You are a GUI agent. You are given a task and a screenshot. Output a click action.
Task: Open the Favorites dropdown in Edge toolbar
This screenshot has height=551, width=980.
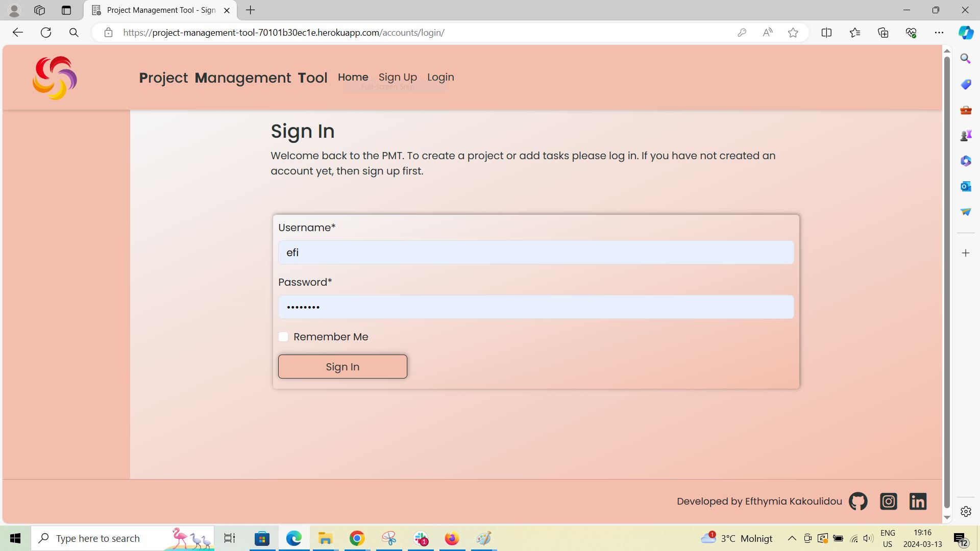click(x=855, y=32)
